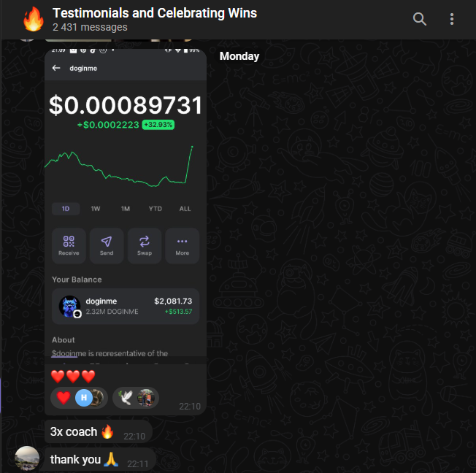
Task: Toggle the dove reaction
Action: point(136,398)
